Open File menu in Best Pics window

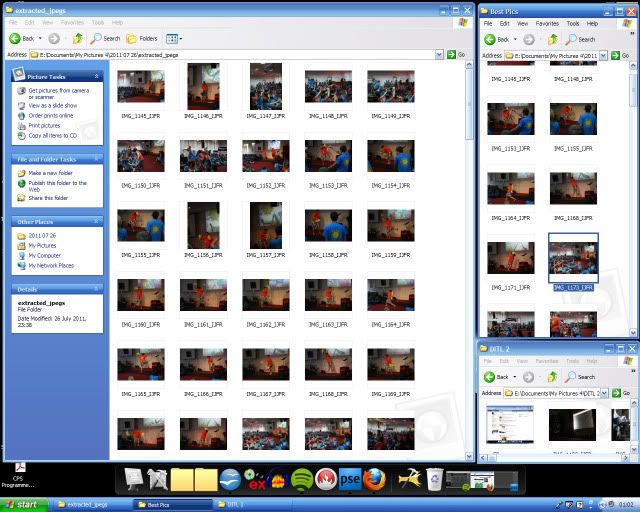coord(488,24)
